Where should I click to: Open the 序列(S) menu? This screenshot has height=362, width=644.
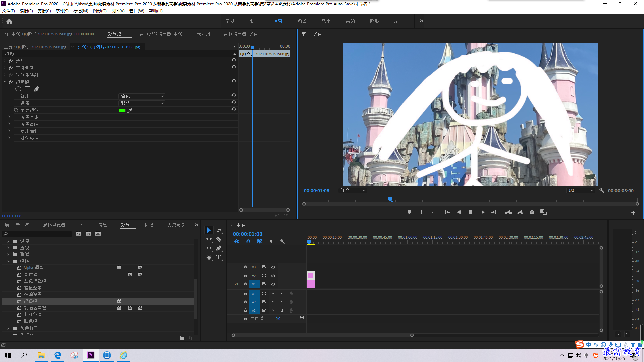click(x=62, y=11)
